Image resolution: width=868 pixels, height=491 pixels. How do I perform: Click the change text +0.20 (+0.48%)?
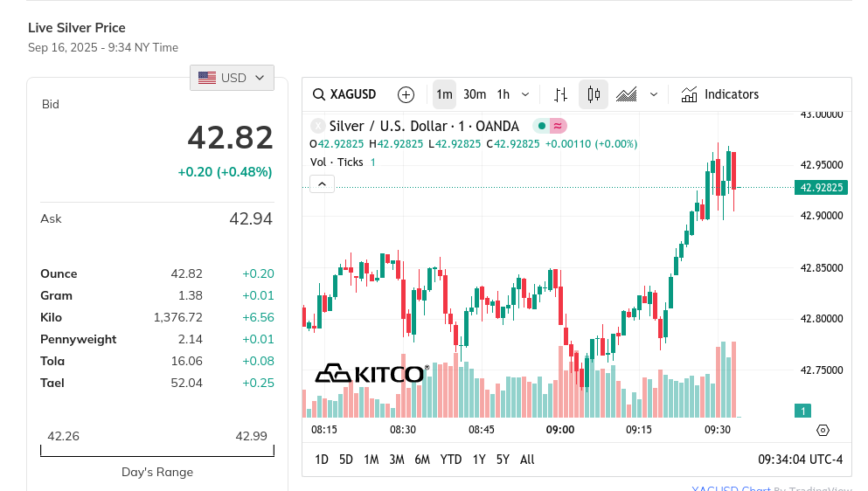point(225,172)
